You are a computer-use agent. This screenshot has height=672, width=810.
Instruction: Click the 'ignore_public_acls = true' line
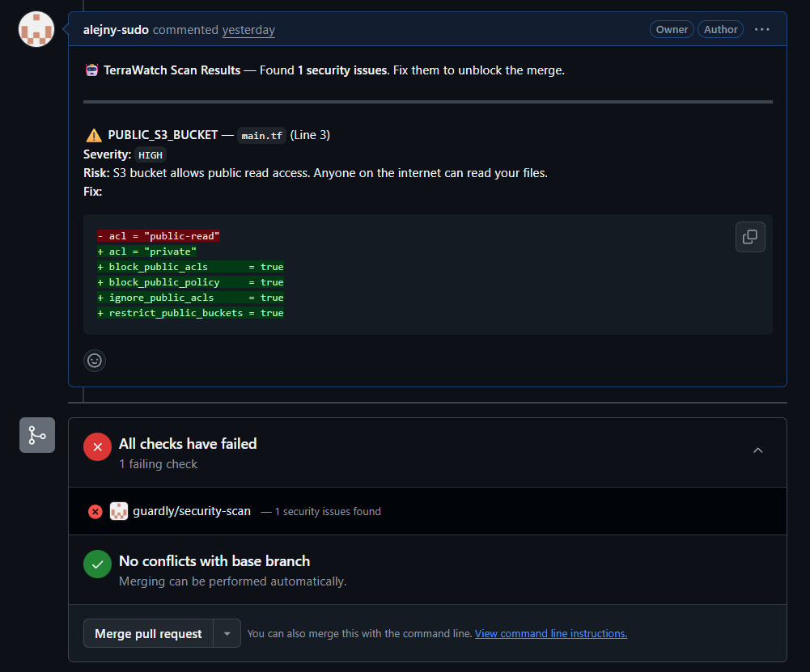[x=191, y=298]
